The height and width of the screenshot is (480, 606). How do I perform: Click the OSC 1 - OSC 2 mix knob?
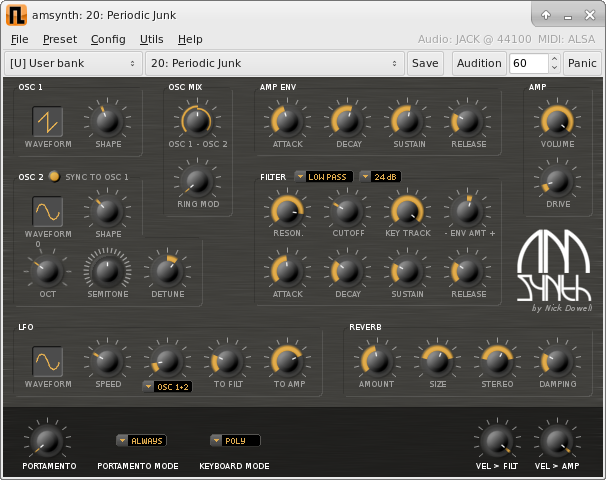point(197,121)
